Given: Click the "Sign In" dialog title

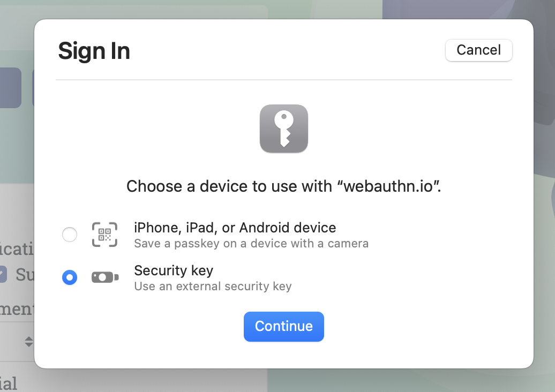Looking at the screenshot, I should click(94, 51).
